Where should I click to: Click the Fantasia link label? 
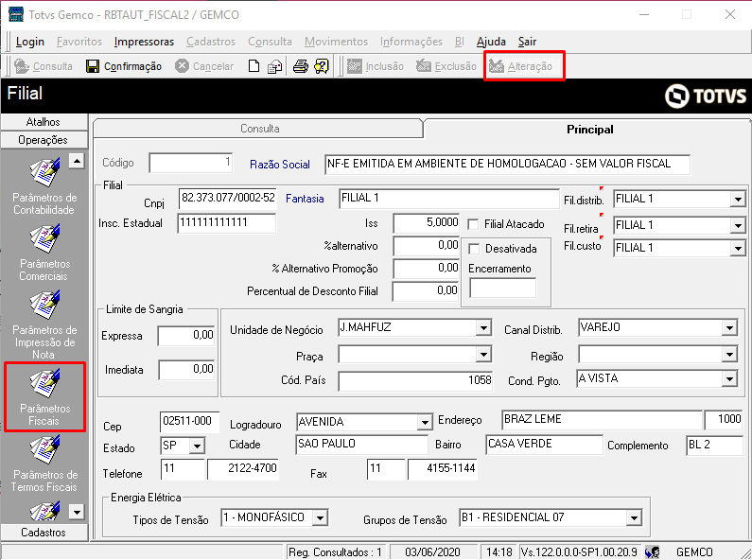pyautogui.click(x=305, y=199)
